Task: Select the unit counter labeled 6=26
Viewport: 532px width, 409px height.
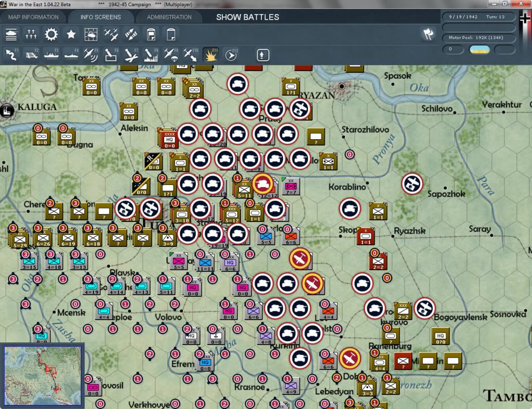Action: click(43, 238)
